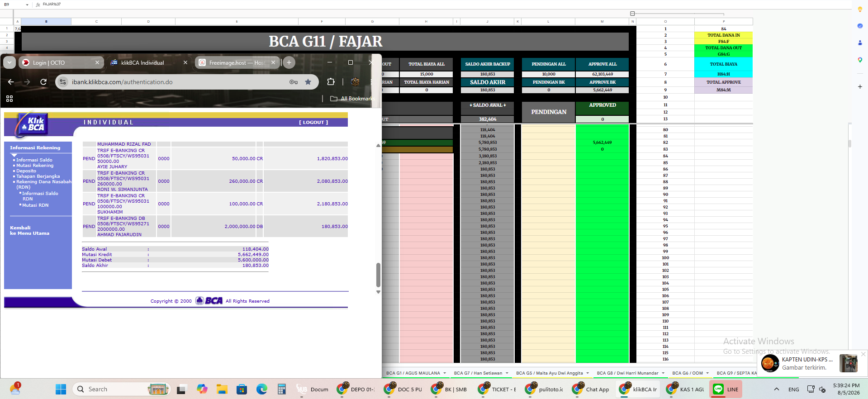Open Informasi Saldo in the sidebar
868x399 pixels.
click(34, 160)
